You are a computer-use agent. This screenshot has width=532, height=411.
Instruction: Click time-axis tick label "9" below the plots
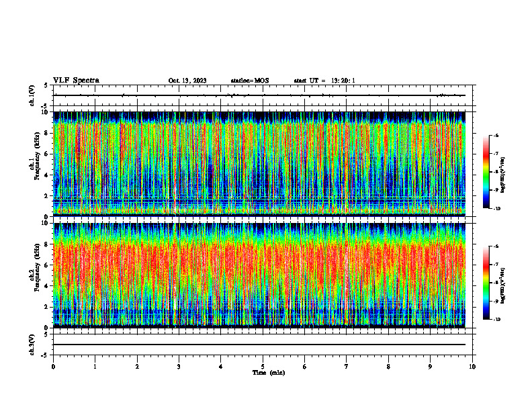tap(430, 367)
